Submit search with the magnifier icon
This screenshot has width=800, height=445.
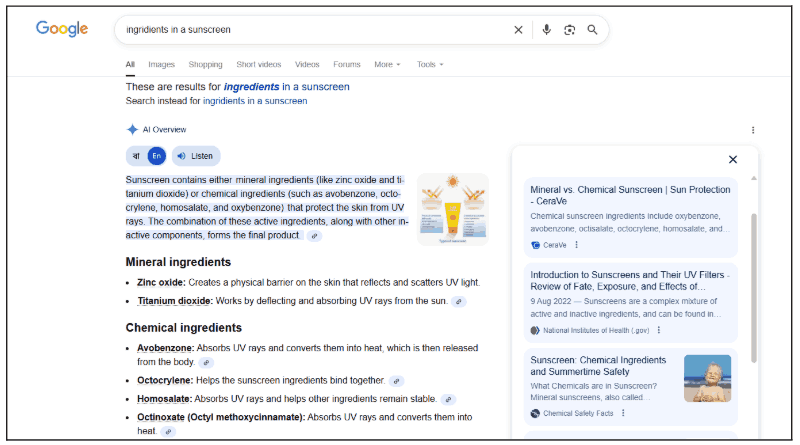click(x=592, y=30)
